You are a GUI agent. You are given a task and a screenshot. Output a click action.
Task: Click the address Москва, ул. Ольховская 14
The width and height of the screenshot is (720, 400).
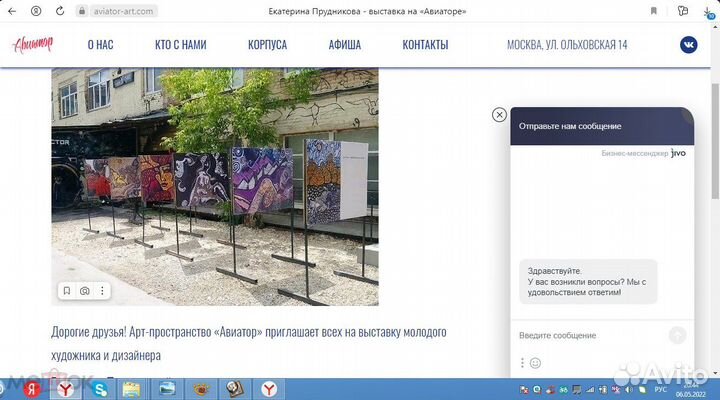coord(567,45)
